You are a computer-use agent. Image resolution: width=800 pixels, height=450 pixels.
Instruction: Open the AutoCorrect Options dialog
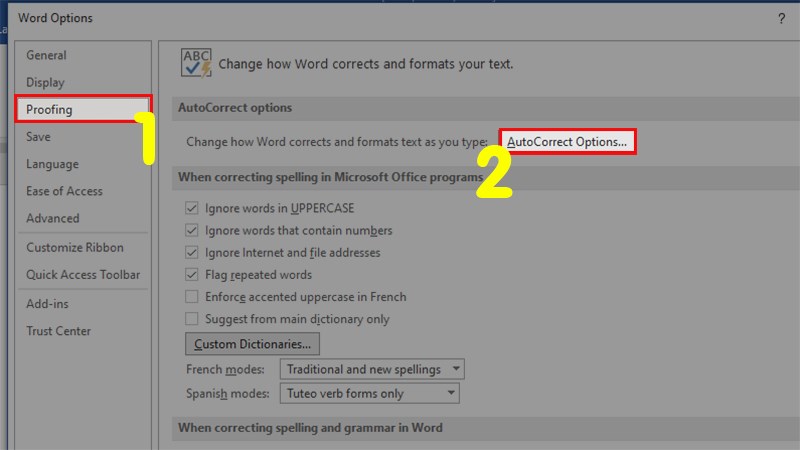(567, 142)
